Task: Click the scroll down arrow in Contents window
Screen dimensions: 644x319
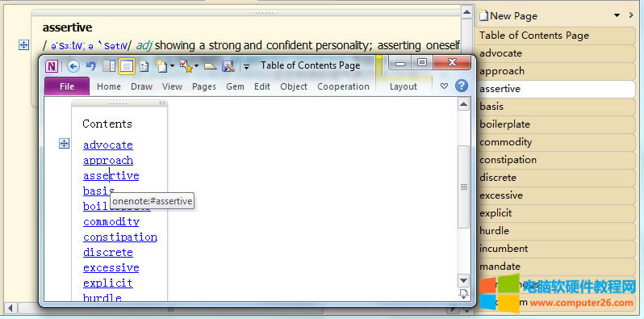Action: [463, 281]
